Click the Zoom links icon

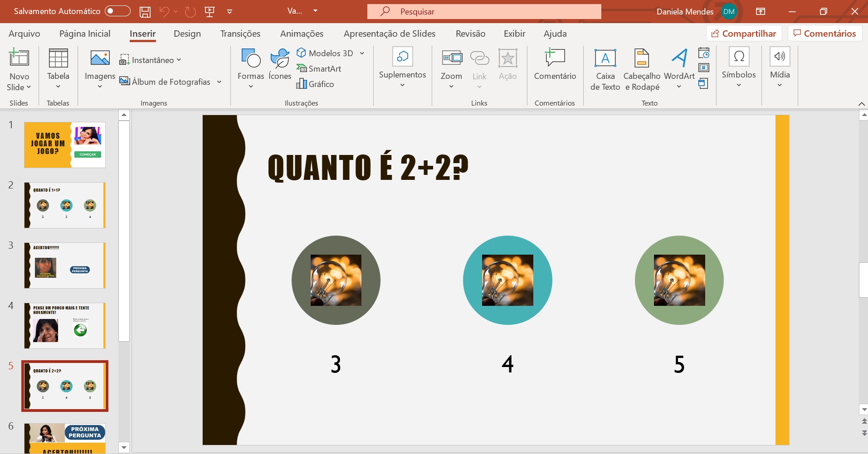(x=452, y=58)
